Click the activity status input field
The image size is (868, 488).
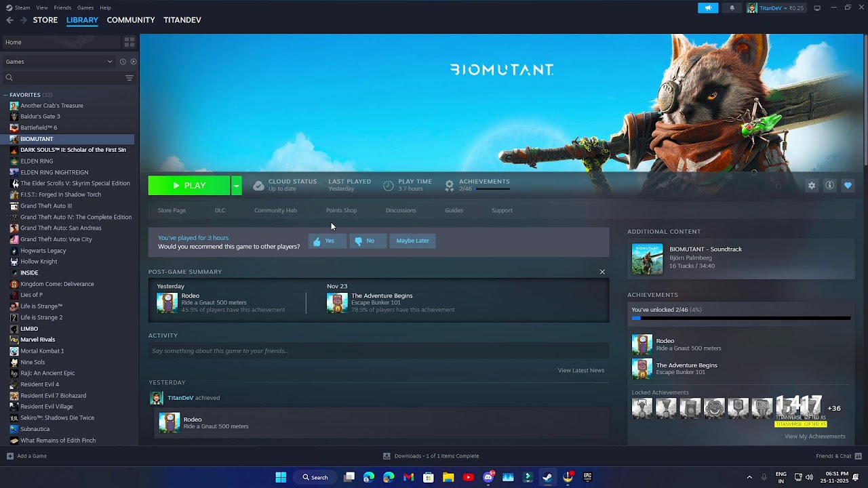coord(378,351)
